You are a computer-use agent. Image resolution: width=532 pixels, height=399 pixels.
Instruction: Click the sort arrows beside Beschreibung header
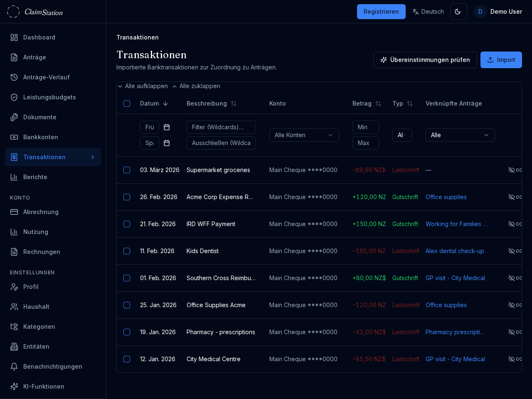pos(234,103)
